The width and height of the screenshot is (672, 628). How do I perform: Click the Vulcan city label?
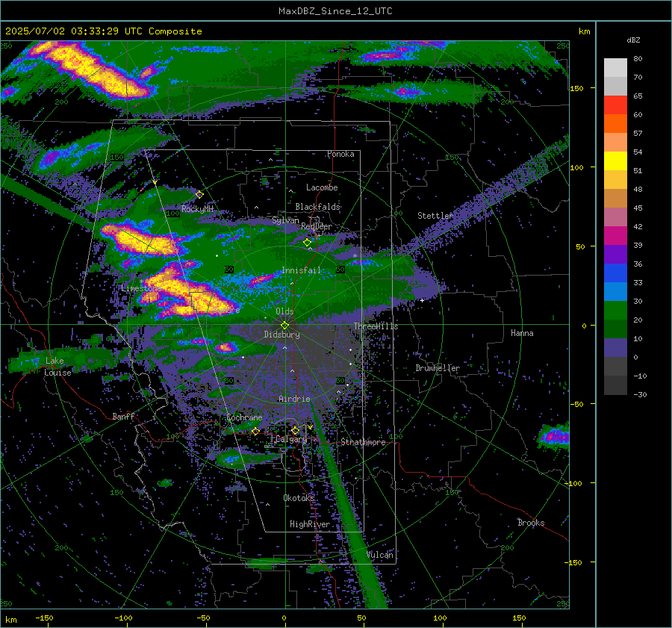pyautogui.click(x=380, y=555)
